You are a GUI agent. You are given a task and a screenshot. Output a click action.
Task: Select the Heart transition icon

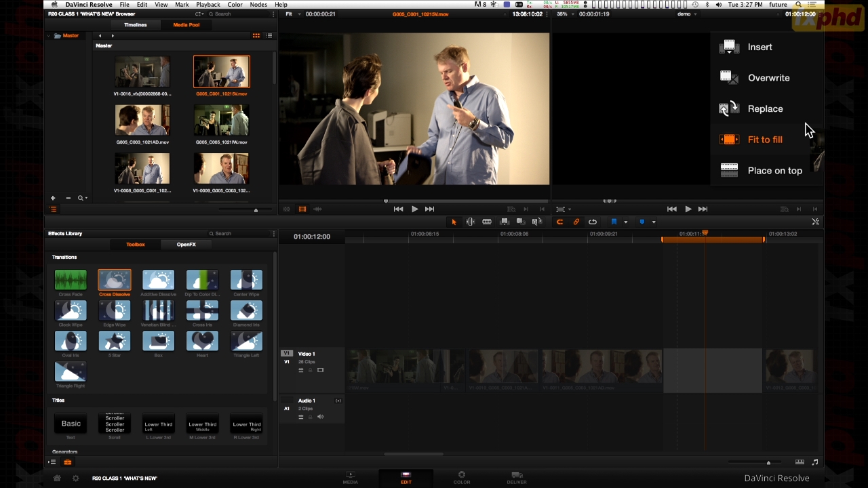point(202,341)
